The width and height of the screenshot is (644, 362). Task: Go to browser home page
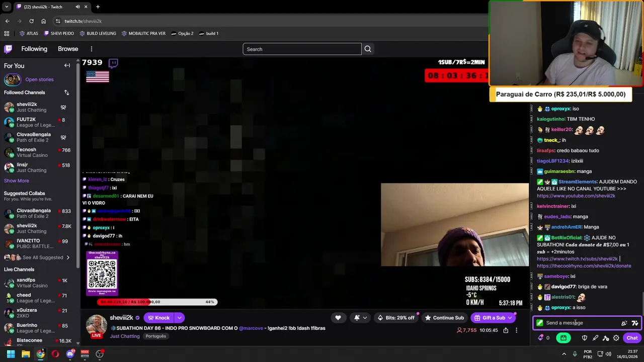tap(43, 21)
